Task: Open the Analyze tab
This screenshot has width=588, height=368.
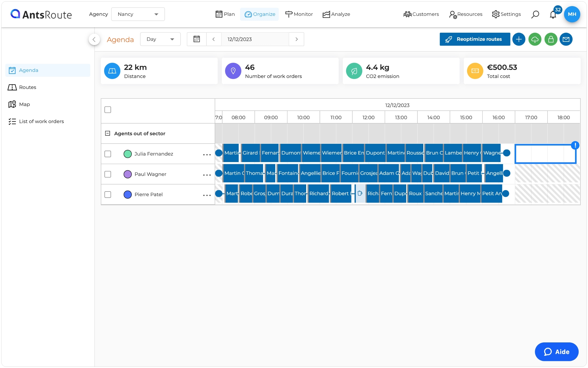Action: pos(336,14)
